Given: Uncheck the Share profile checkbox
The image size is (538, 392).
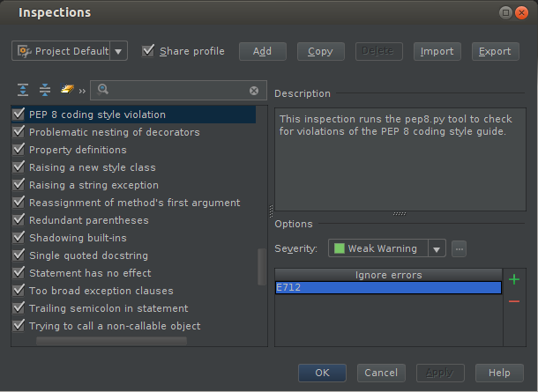Looking at the screenshot, I should [148, 51].
